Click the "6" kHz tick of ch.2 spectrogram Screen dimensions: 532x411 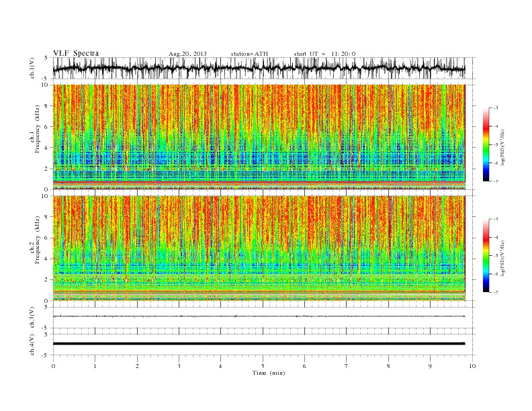[47, 238]
